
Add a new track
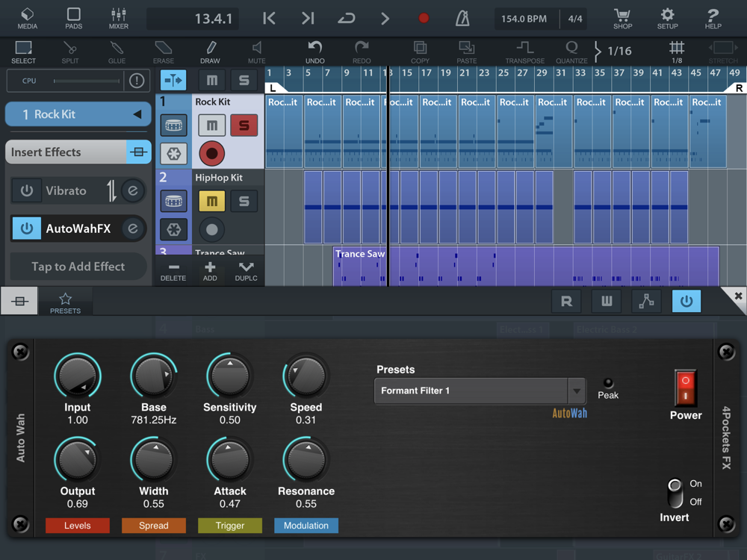[210, 272]
